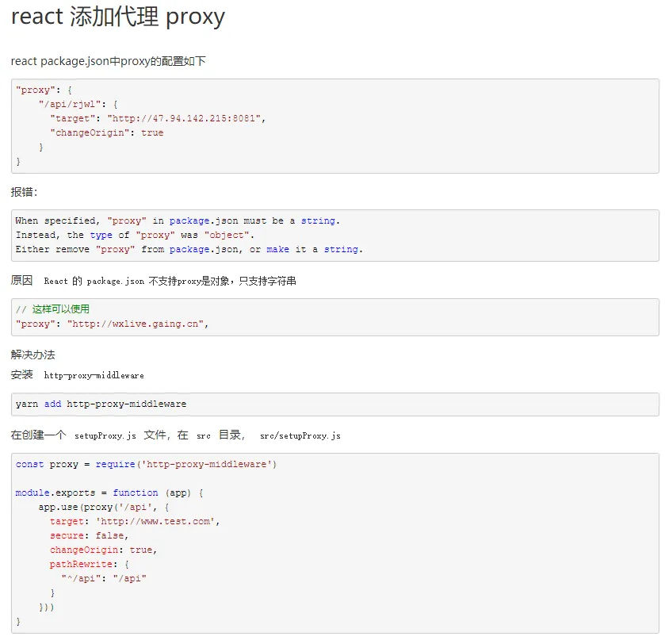This screenshot has width=665, height=644.
Task: Click the require('http-proxy-middleware') line
Action: pyautogui.click(x=146, y=464)
